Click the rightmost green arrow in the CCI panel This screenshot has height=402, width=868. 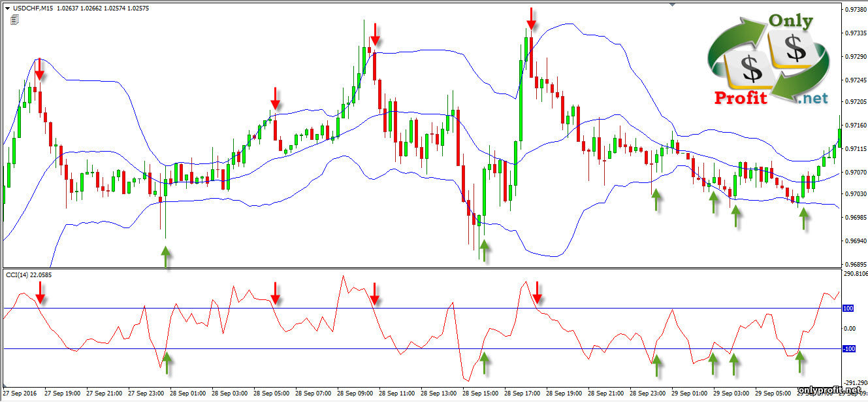799,361
